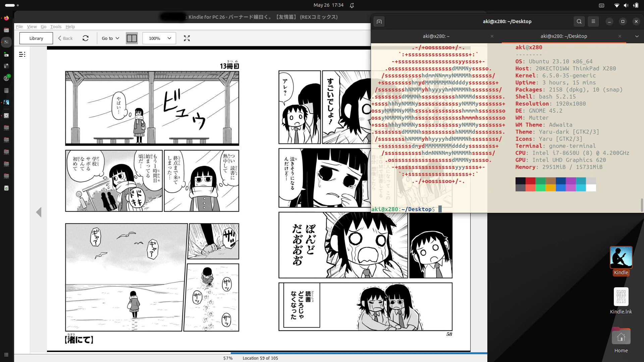Expand the terminal tab list chevron
The height and width of the screenshot is (362, 644).
(x=637, y=36)
